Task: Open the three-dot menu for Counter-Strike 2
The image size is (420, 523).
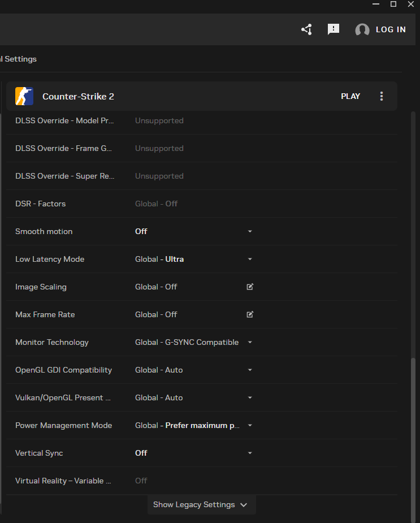Action: click(x=382, y=96)
